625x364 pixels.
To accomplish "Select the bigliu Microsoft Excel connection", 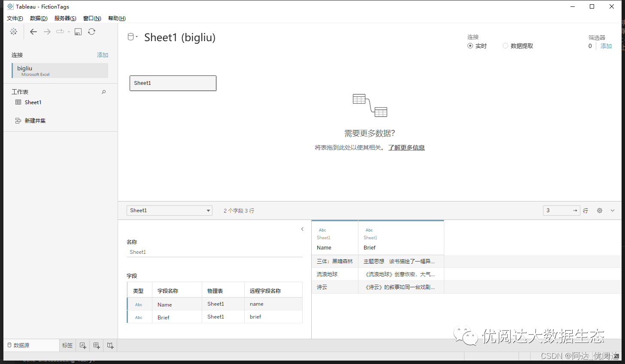I will tap(60, 71).
